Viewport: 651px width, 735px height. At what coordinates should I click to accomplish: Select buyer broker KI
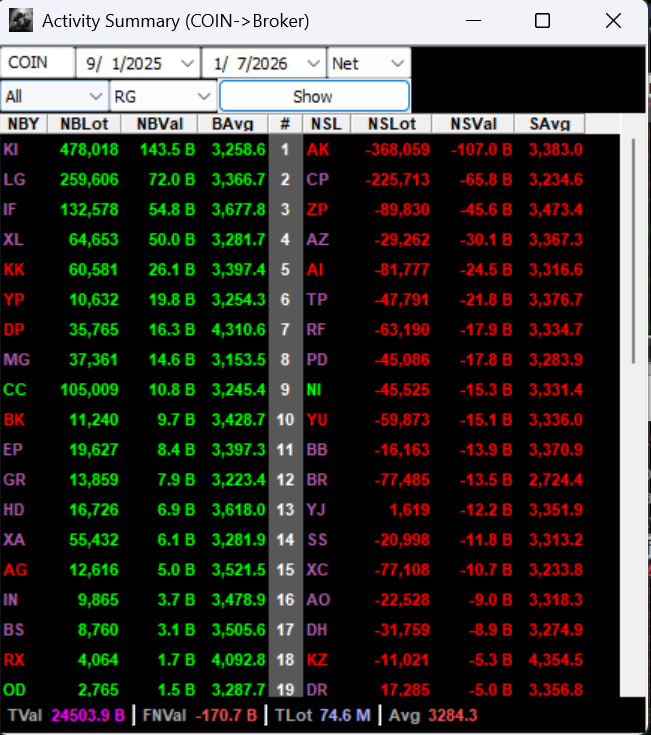point(11,150)
